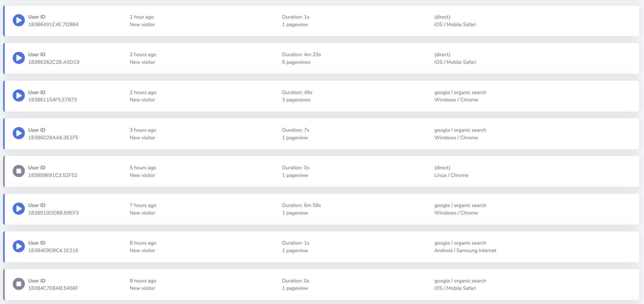Select user ID 1838510DD88.B9EF3
This screenshot has height=304, width=644.
click(x=53, y=213)
